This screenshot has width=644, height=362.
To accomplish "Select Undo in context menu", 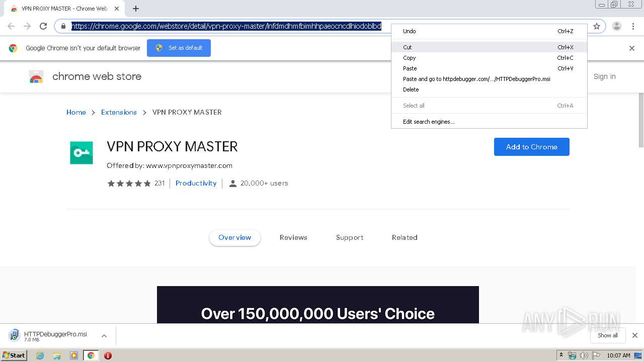I will coord(489,31).
